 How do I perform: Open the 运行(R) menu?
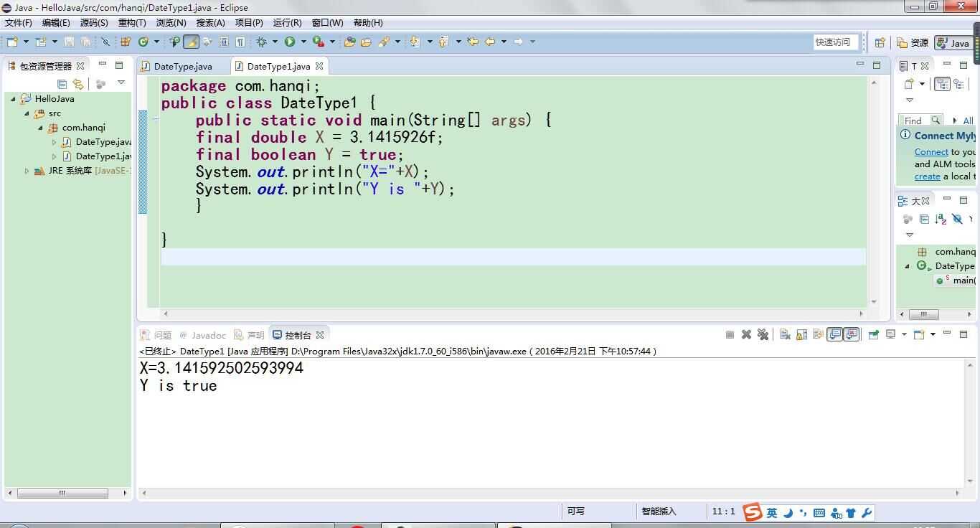[x=287, y=23]
